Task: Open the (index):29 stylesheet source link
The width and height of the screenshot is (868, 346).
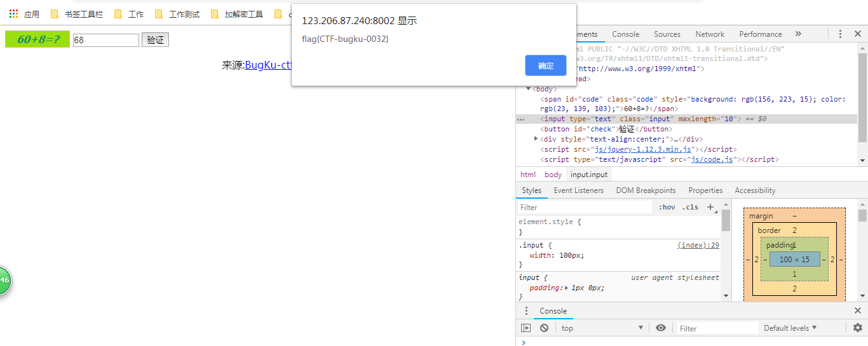Action: (x=698, y=245)
